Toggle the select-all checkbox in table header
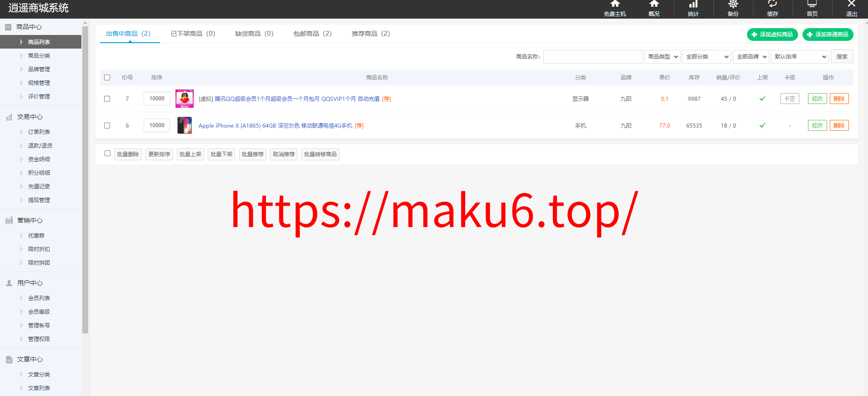The width and height of the screenshot is (868, 396). click(x=107, y=78)
